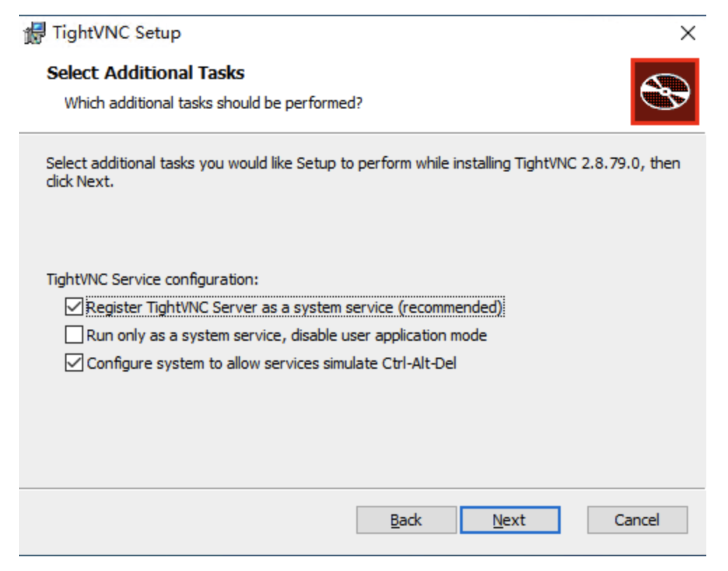Click the instruction text mentioning TightVNC 2.8.79.0
Screen dimensions: 728x571
(x=363, y=172)
